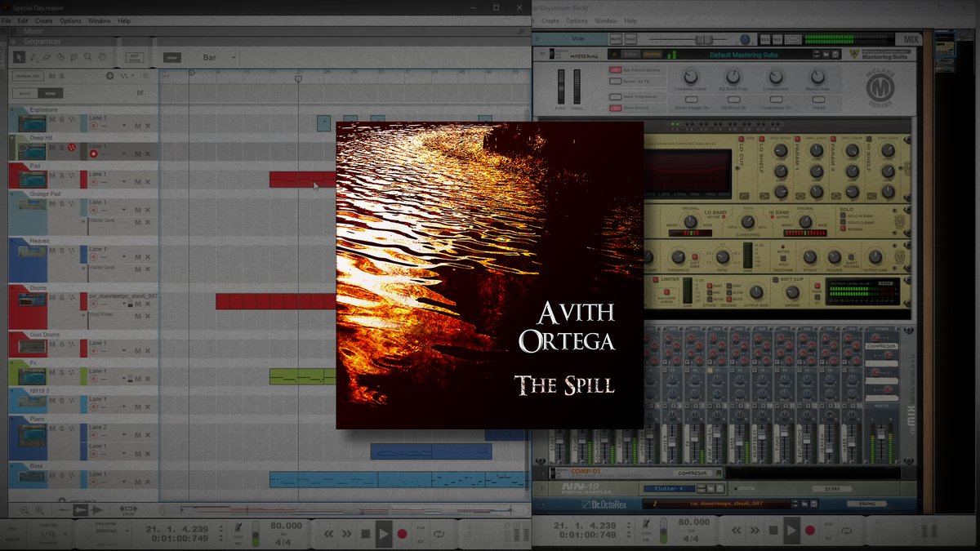Save patch with disk icon on Mastering Suite

pyautogui.click(x=835, y=55)
